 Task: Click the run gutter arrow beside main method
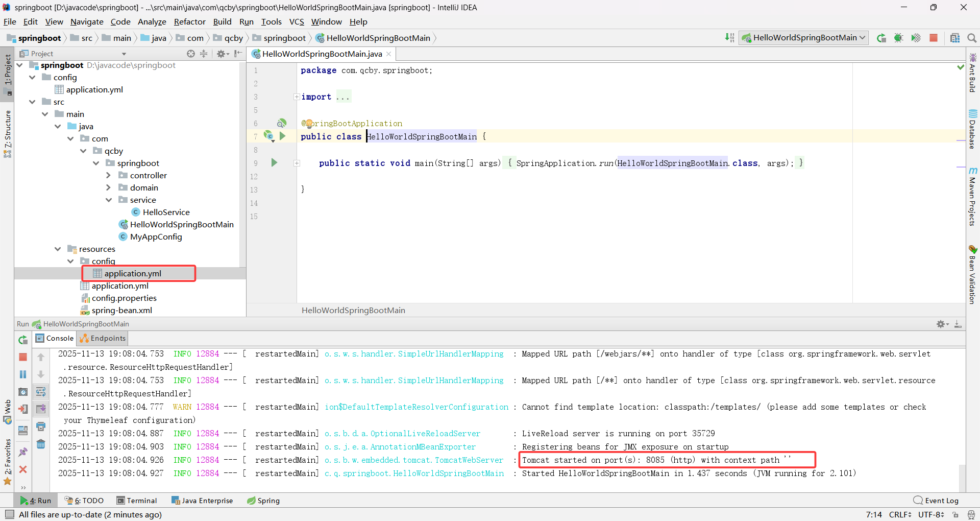[x=274, y=163]
